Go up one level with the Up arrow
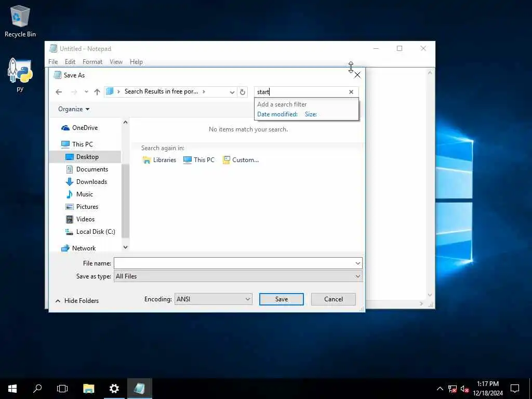The height and width of the screenshot is (399, 532). (97, 92)
